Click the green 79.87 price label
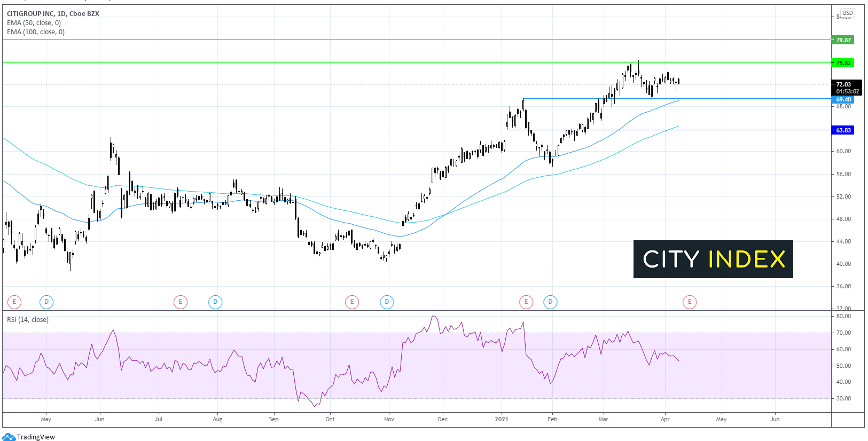 (843, 40)
